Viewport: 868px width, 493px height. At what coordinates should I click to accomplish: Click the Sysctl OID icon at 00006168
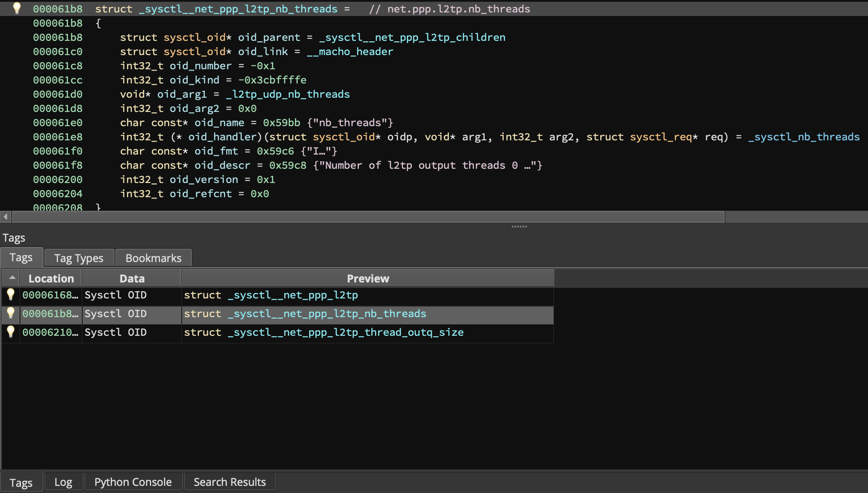coord(11,294)
